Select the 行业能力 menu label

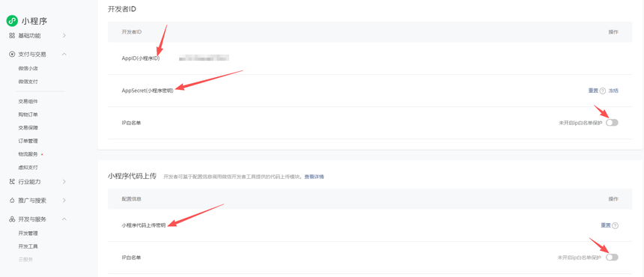[x=29, y=181]
